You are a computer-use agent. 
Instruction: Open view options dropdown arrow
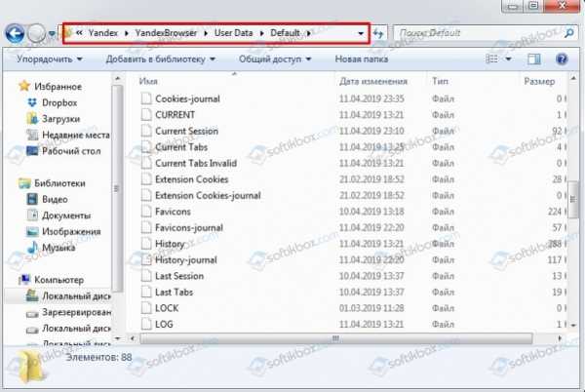pyautogui.click(x=508, y=59)
